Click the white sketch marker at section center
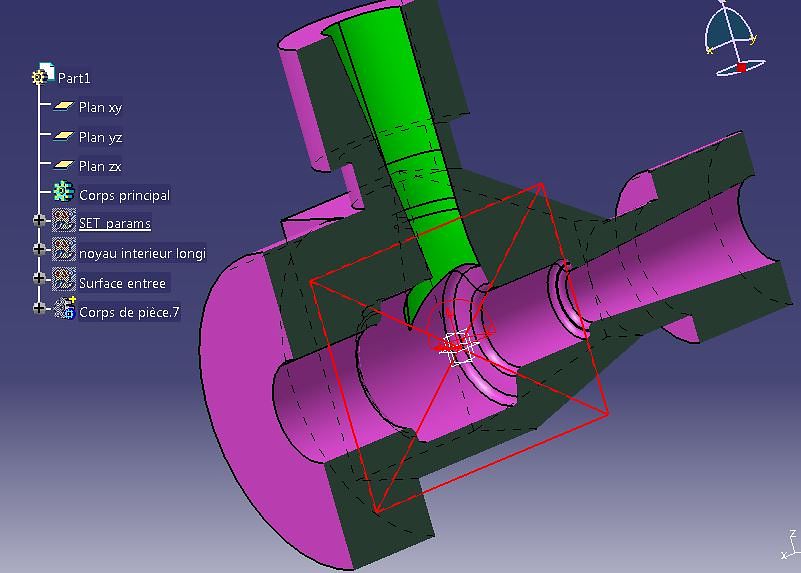The height and width of the screenshot is (573, 801). [458, 346]
